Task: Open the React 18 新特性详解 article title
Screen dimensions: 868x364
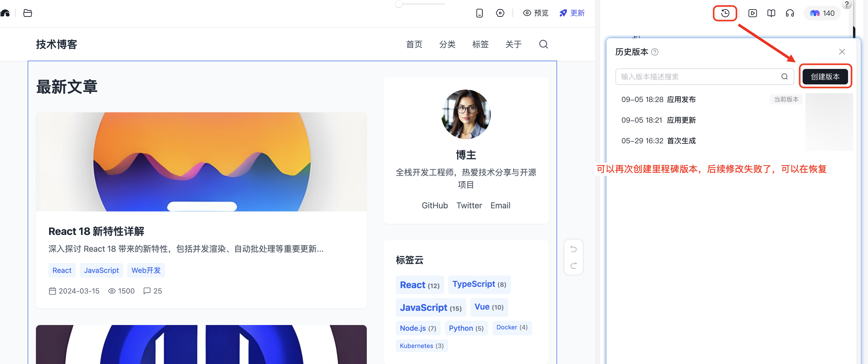Action: click(x=96, y=232)
